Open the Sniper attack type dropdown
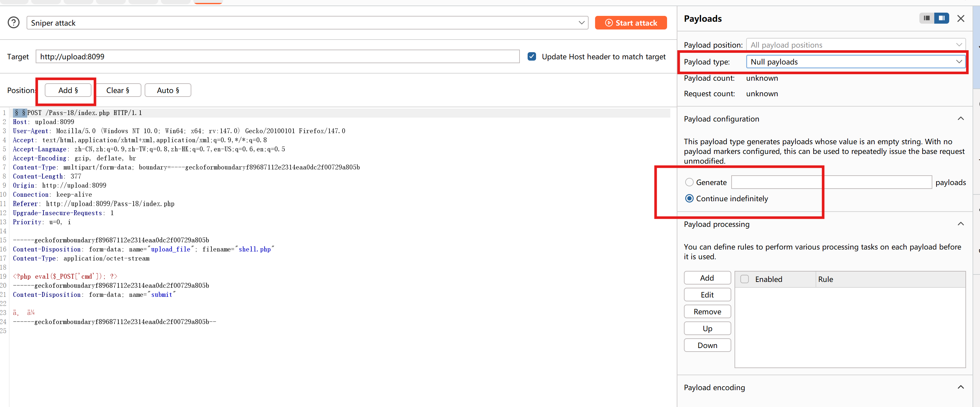 point(307,23)
